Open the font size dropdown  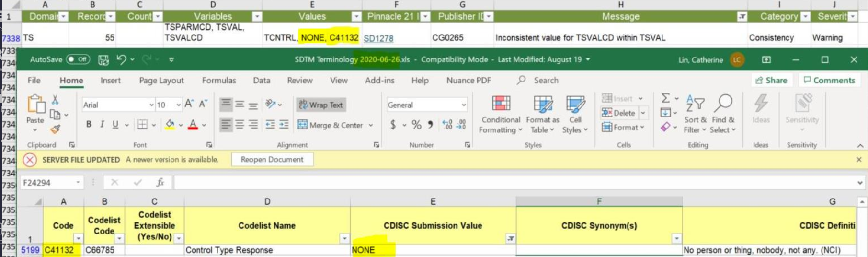click(x=178, y=105)
